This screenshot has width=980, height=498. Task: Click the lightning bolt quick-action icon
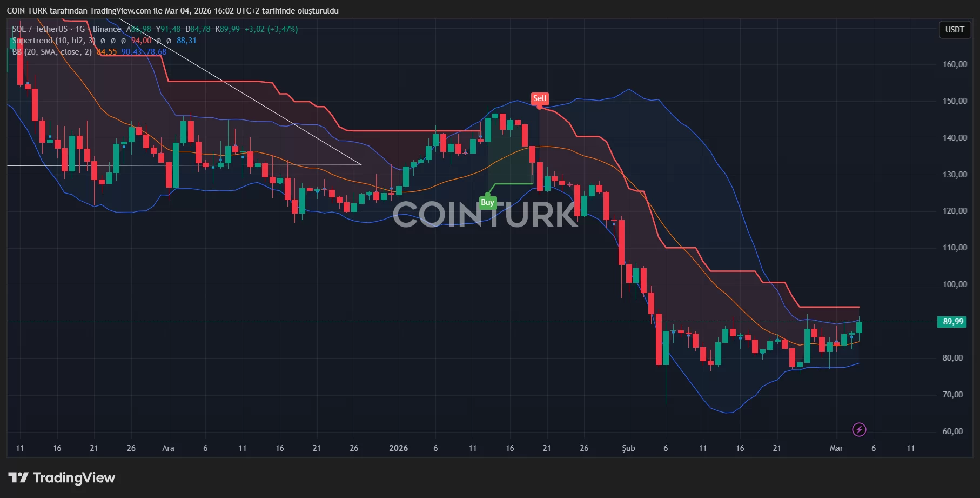[x=858, y=430]
